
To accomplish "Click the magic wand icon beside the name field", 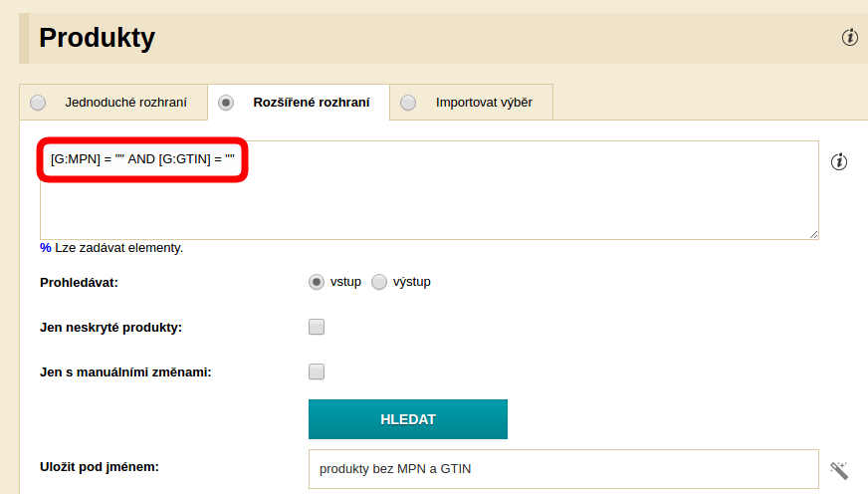I will pyautogui.click(x=839, y=470).
